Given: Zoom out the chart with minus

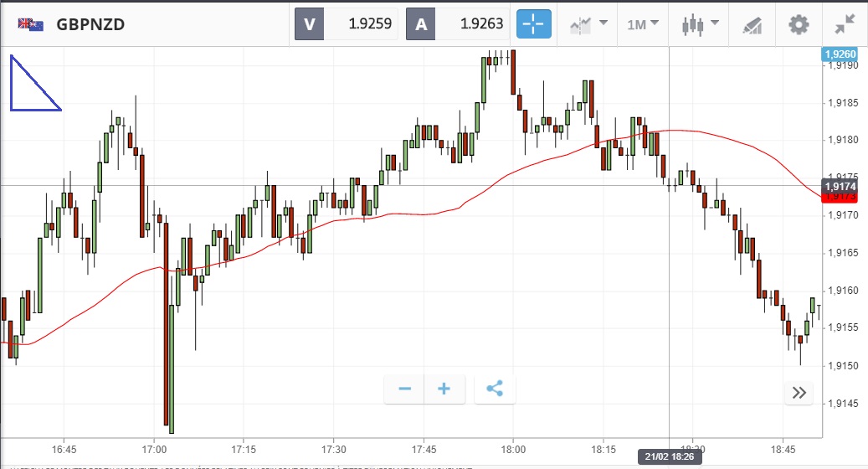Looking at the screenshot, I should coord(405,389).
